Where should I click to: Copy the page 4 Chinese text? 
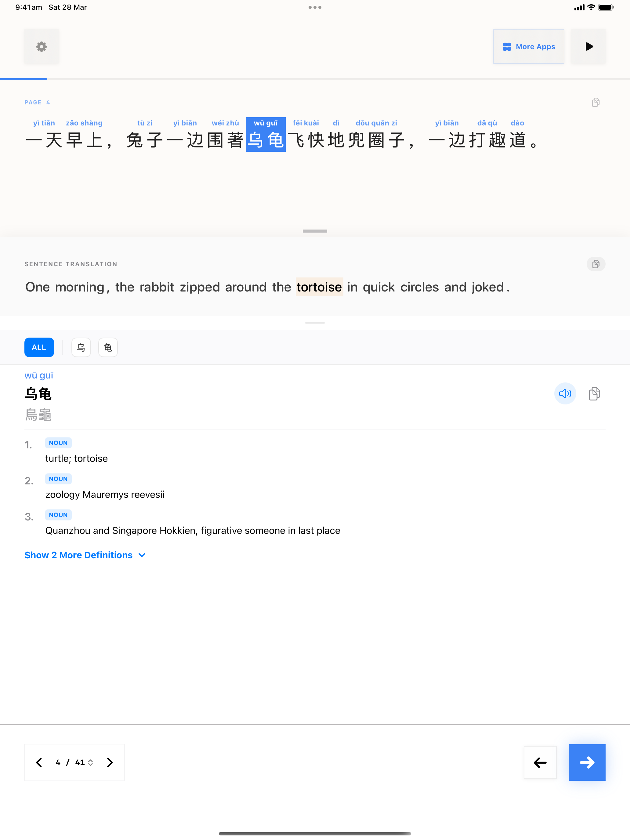pos(596,102)
